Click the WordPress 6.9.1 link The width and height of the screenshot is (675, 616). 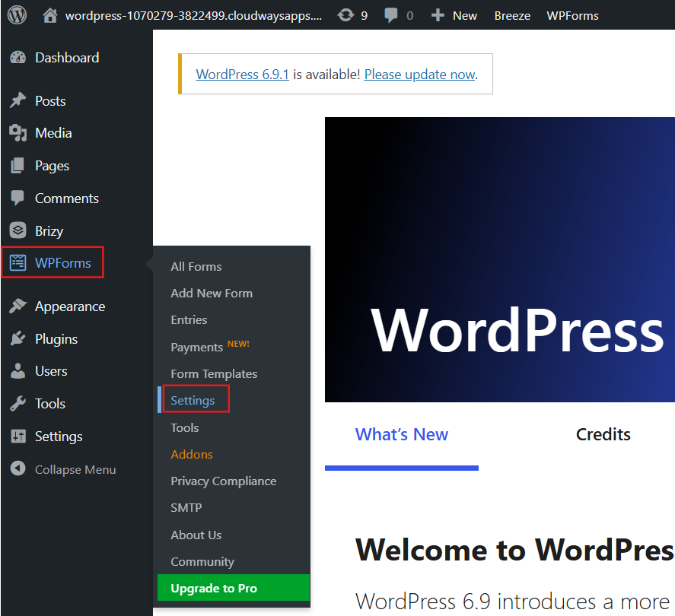click(242, 75)
